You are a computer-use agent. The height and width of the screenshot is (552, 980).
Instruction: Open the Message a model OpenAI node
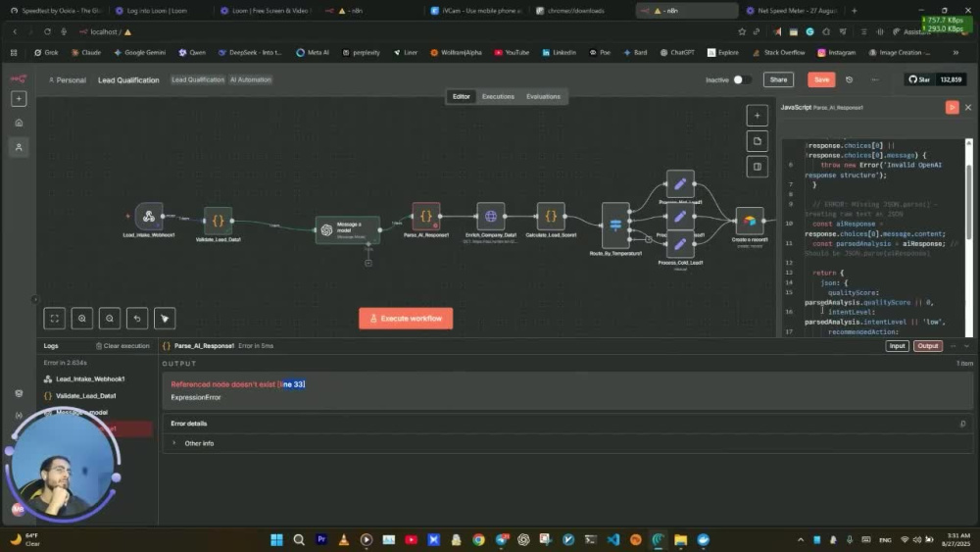348,230
